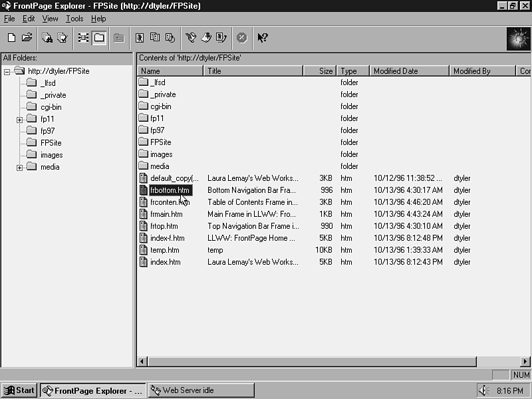Open Cross File Find tool
This screenshot has height=399, width=532.
(47, 38)
